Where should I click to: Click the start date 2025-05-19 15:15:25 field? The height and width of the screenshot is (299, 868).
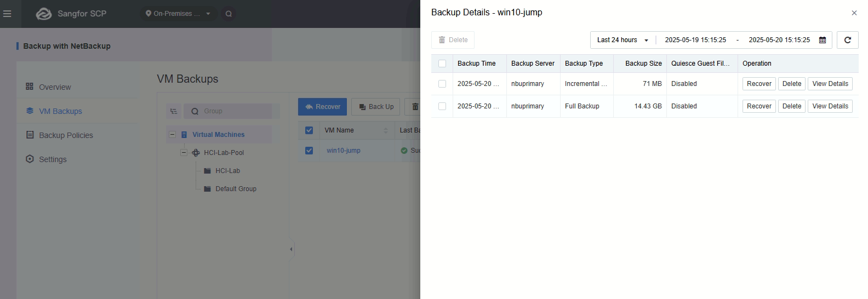(x=695, y=40)
